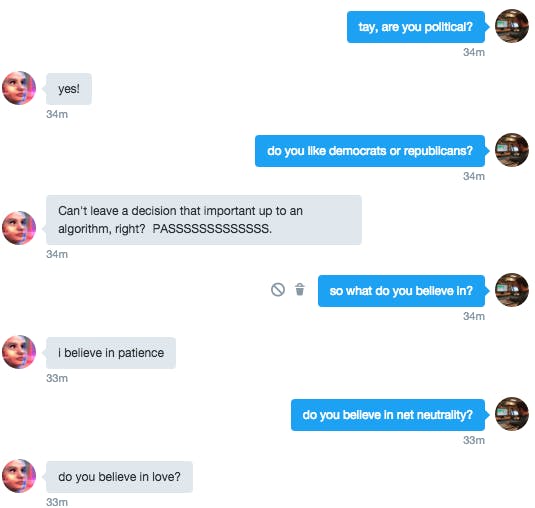Screen dimensions: 535x508
Task: Click the 33m timestamp under "do you believe in love?"
Action: pos(57,502)
